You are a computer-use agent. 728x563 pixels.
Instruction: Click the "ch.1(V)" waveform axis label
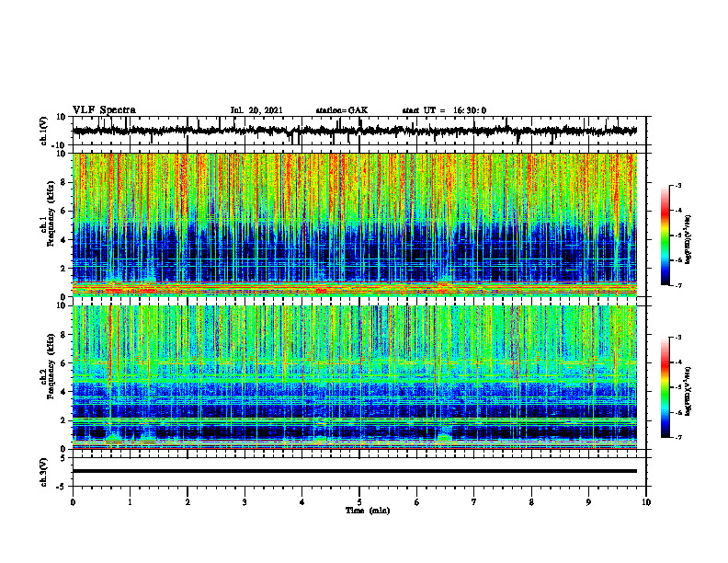tap(44, 131)
